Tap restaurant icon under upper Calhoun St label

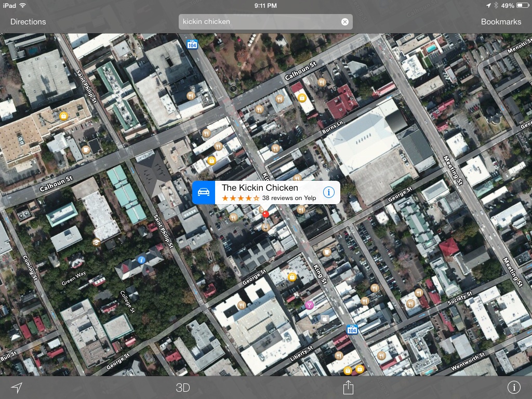pyautogui.click(x=322, y=82)
